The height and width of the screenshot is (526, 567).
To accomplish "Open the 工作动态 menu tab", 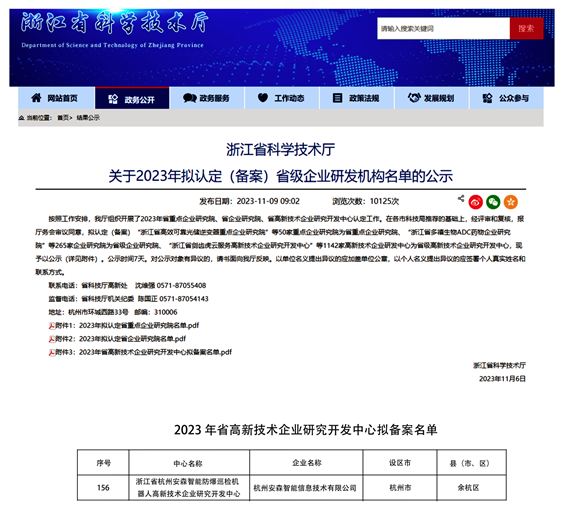I will pyautogui.click(x=282, y=98).
